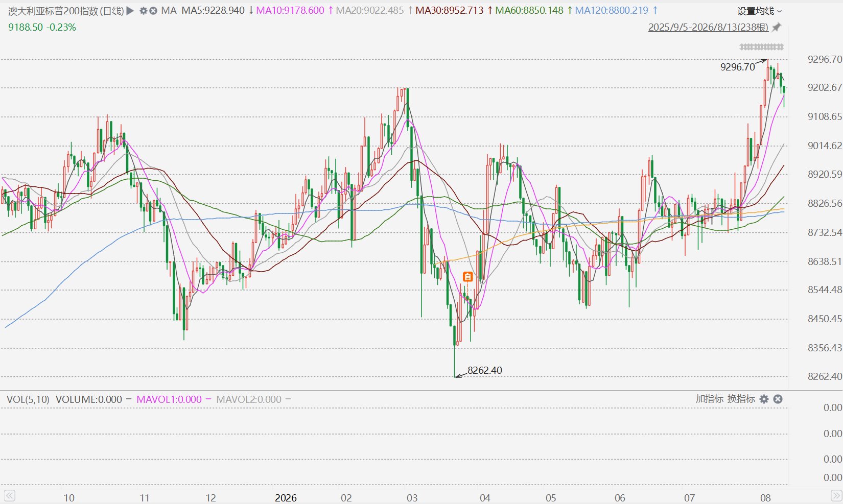Viewport: 843px width, 504px height.
Task: Click the month 02 label on the time axis
Action: pyautogui.click(x=346, y=498)
